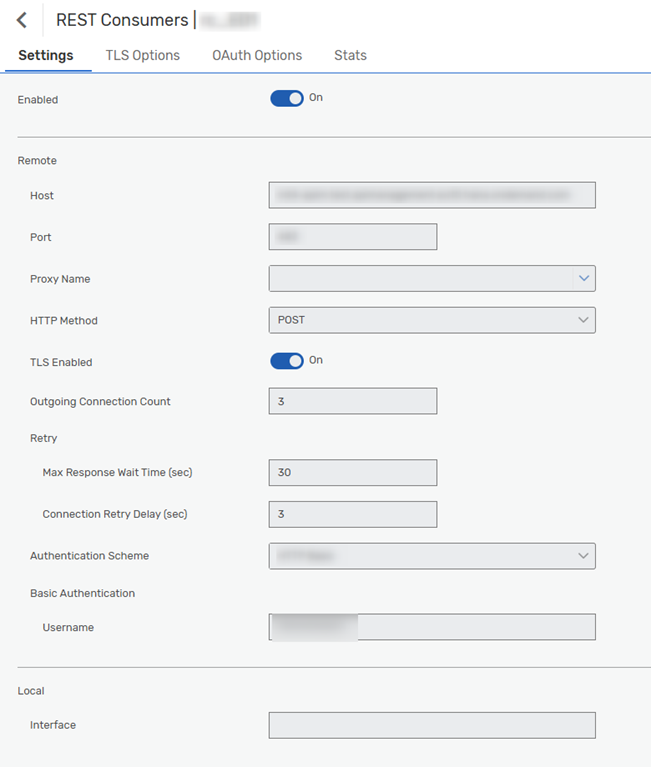Go to the Stats tab
Screen dimensions: 651x767
tap(350, 55)
